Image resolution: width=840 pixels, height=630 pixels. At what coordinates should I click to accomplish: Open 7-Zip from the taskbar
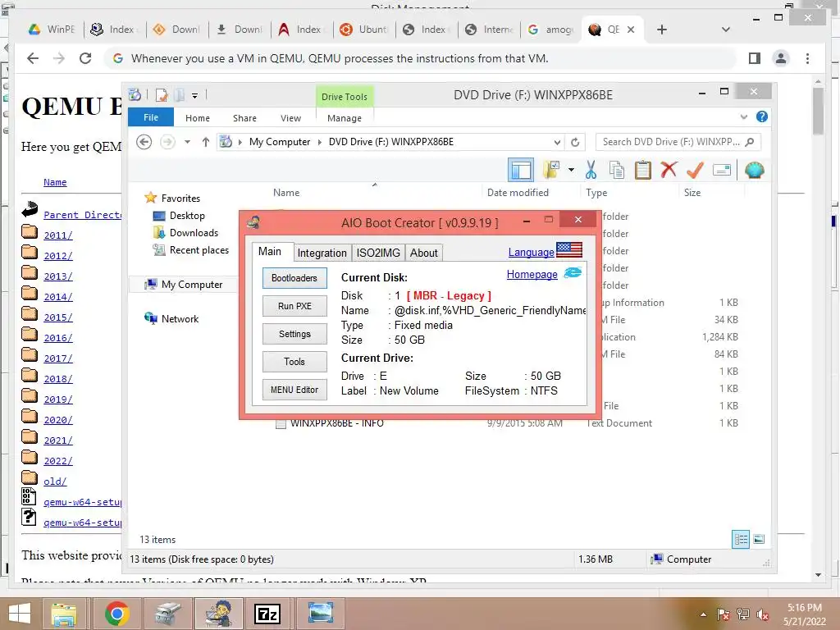pos(268,614)
